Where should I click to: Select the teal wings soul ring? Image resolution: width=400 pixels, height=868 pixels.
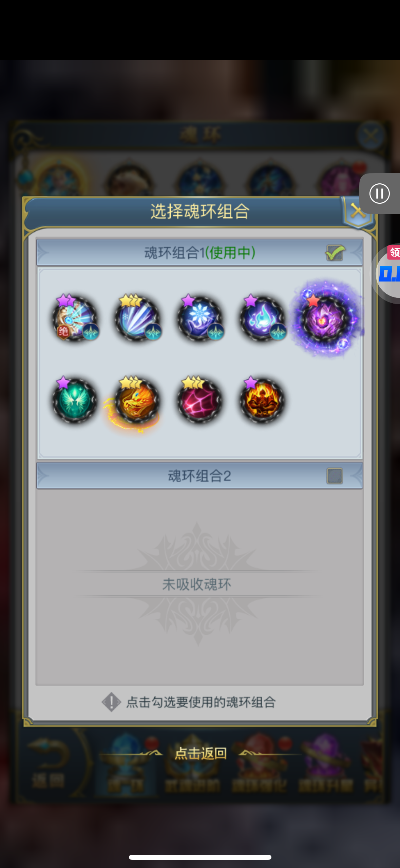click(75, 400)
